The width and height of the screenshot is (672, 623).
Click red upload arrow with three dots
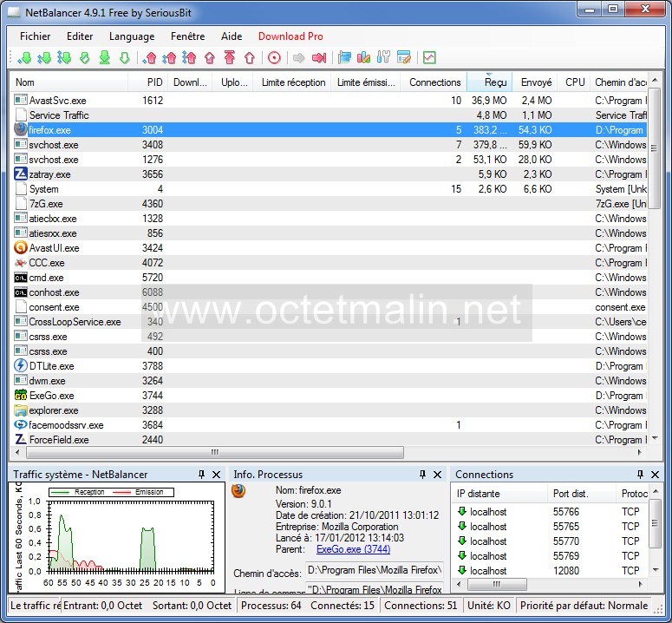(189, 57)
